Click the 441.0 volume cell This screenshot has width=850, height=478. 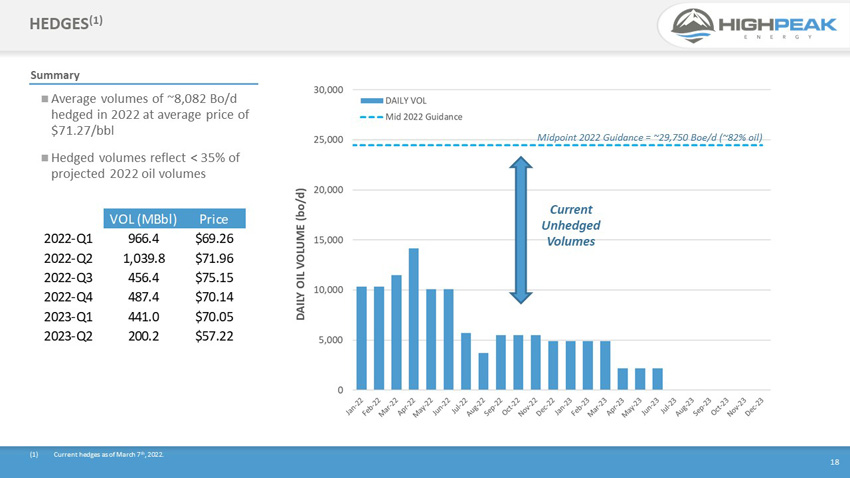[x=144, y=316]
